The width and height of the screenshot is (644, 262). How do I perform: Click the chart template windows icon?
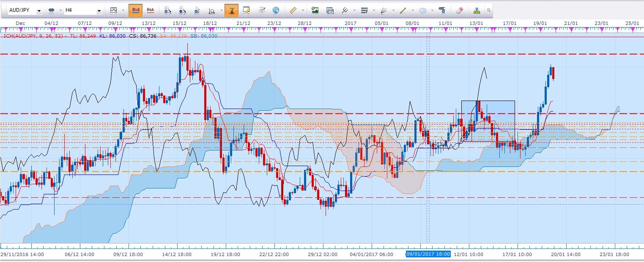tap(330, 10)
